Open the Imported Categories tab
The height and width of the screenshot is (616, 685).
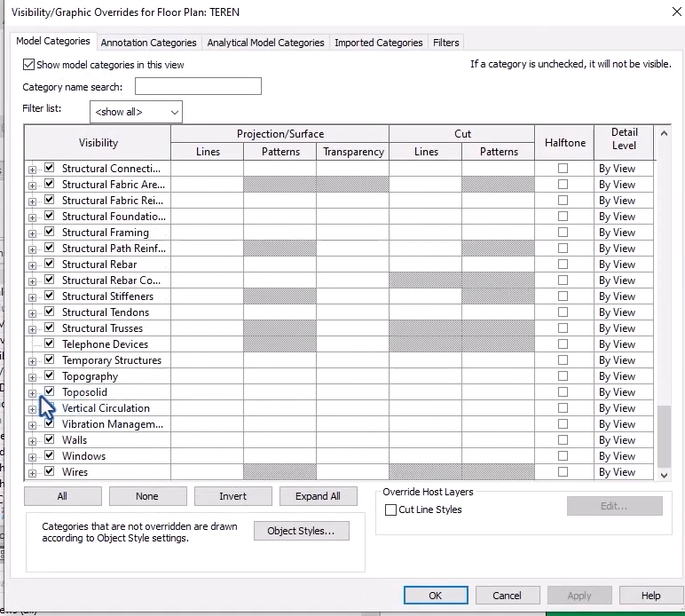[378, 43]
